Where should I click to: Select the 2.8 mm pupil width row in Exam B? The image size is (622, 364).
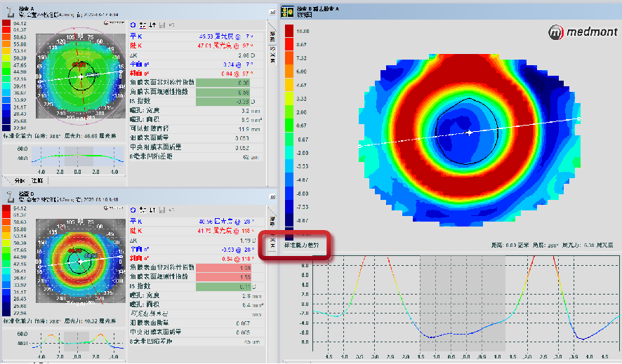(196, 295)
